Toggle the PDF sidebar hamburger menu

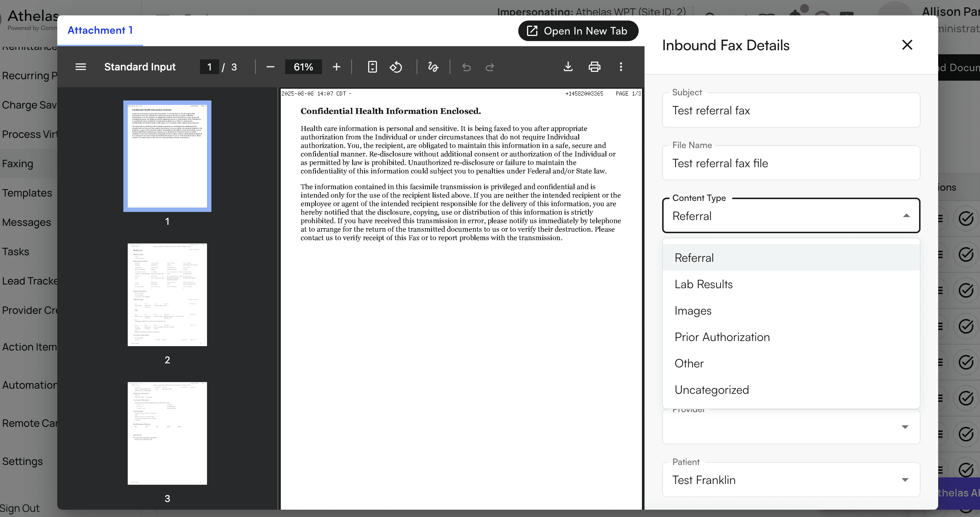click(81, 67)
